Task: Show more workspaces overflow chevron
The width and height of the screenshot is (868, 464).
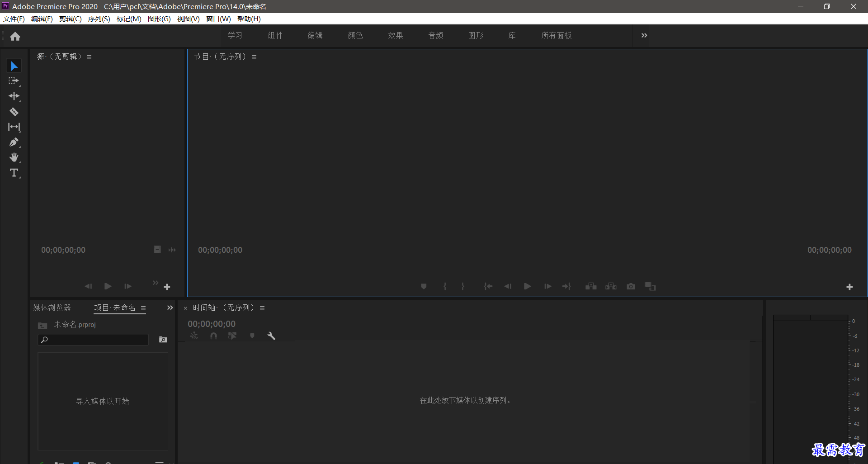Action: point(644,35)
